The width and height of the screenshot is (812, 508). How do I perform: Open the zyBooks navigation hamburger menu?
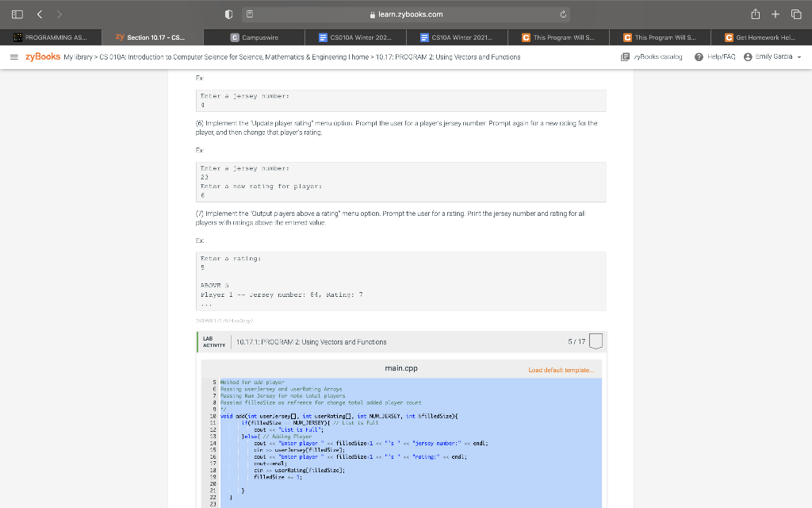[14, 57]
